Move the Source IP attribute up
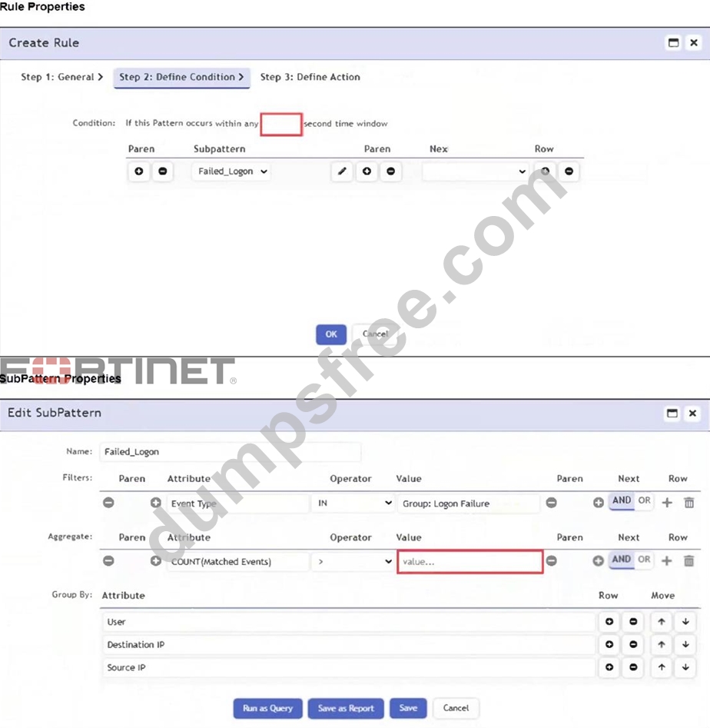Screen dimensions: 710x728 coord(662,667)
